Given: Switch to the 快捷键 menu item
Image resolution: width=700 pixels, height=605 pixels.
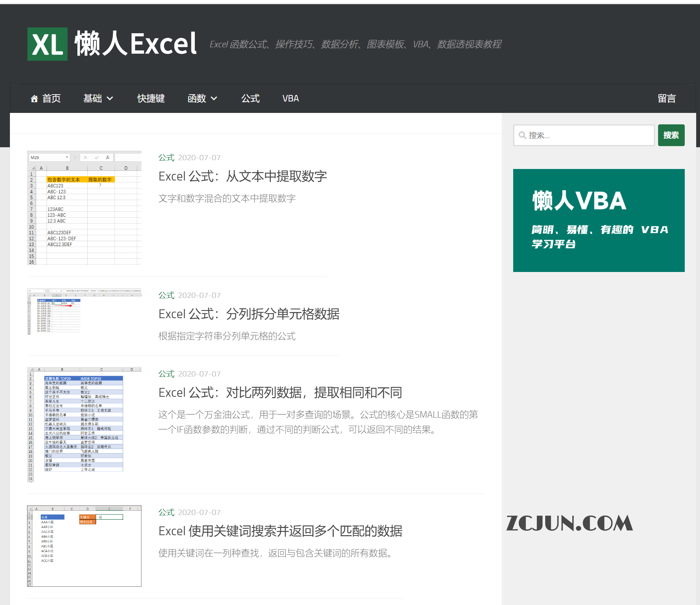Looking at the screenshot, I should tap(151, 98).
